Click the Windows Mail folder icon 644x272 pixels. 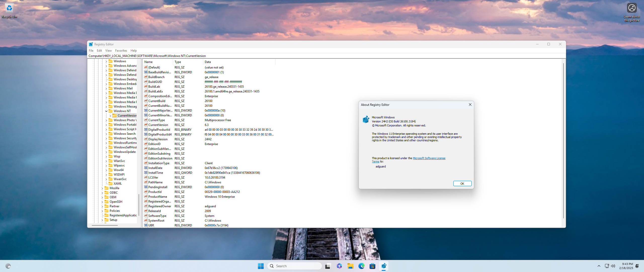pos(110,88)
